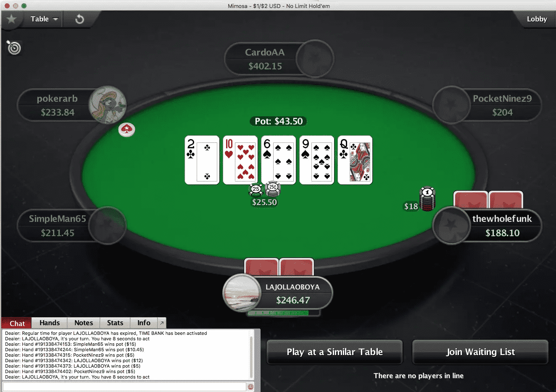Open the Stats tab
Image resolution: width=556 pixels, height=392 pixels.
(115, 323)
